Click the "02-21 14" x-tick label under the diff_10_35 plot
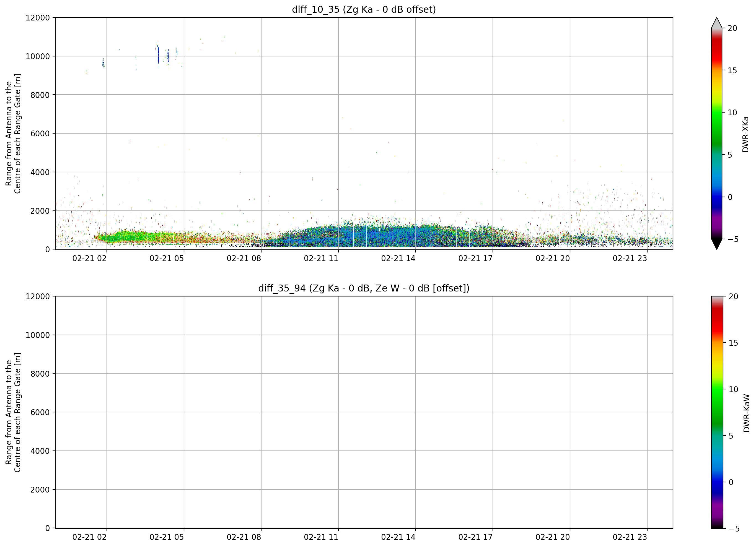The width and height of the screenshot is (756, 547). [398, 259]
